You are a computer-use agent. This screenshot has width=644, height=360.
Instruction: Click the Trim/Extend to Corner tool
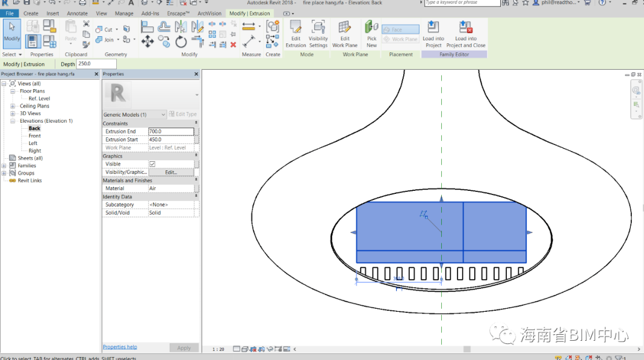pyautogui.click(x=197, y=42)
